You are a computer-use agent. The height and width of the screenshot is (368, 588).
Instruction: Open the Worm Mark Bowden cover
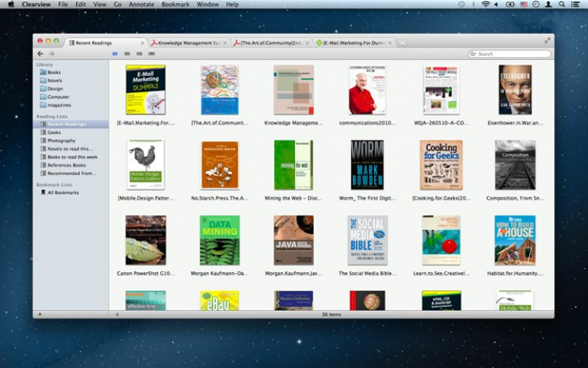[x=367, y=165]
